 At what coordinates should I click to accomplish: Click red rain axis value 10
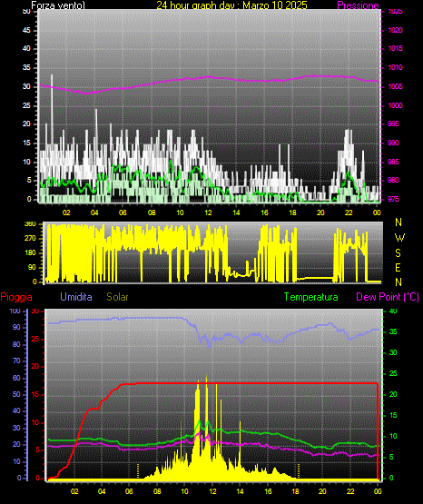[x=35, y=422]
